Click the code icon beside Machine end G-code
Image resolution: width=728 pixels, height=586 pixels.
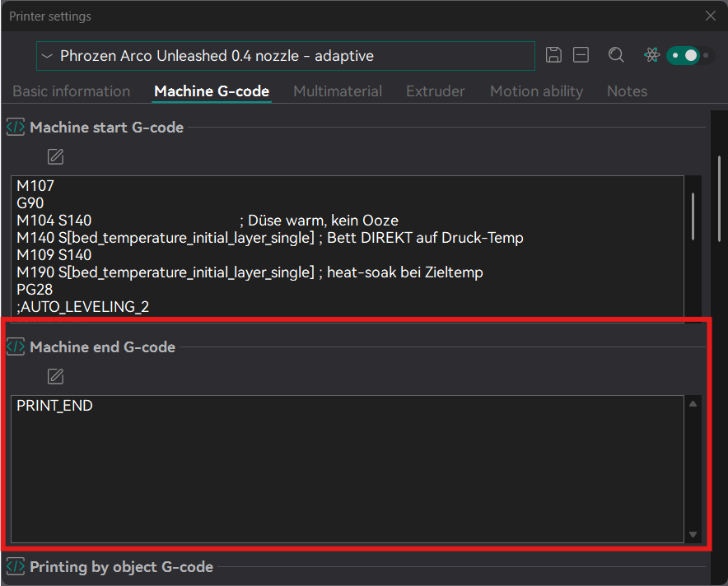coord(16,347)
